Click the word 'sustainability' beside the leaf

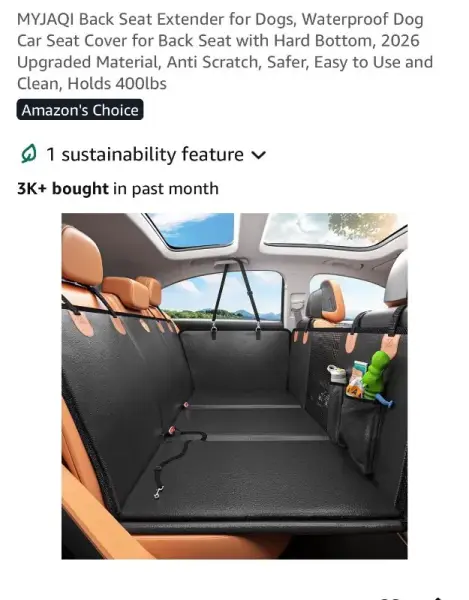point(119,155)
